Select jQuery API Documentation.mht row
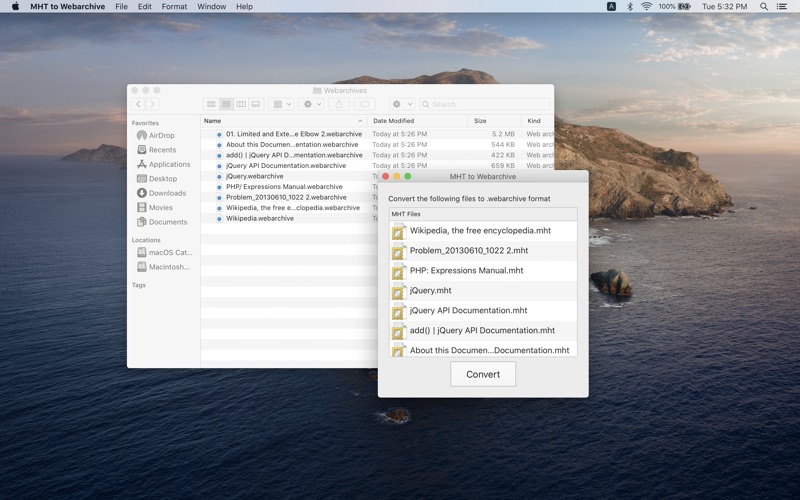 [x=483, y=310]
